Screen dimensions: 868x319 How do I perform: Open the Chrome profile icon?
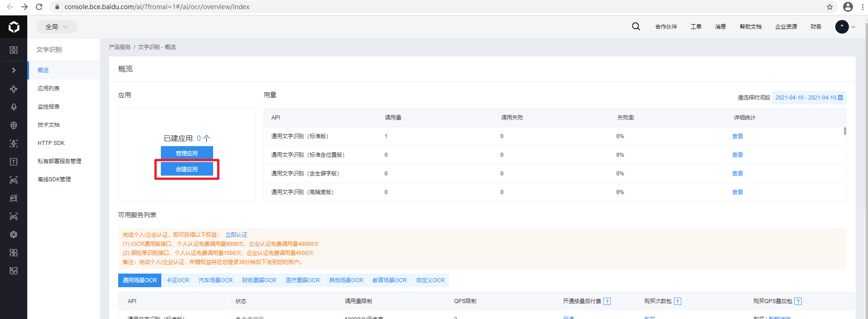tap(848, 7)
